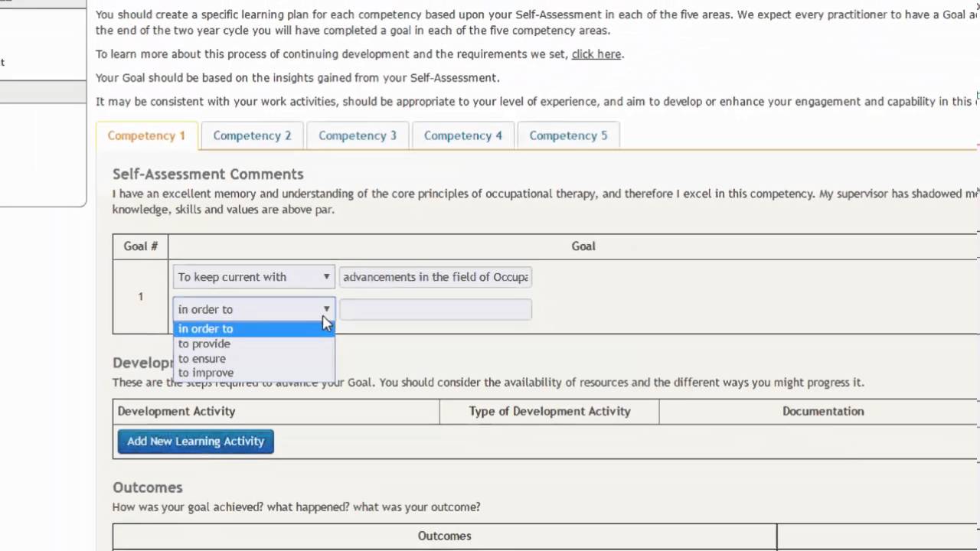The width and height of the screenshot is (980, 551).
Task: Click the Type of Development Activity header
Action: [x=550, y=412]
